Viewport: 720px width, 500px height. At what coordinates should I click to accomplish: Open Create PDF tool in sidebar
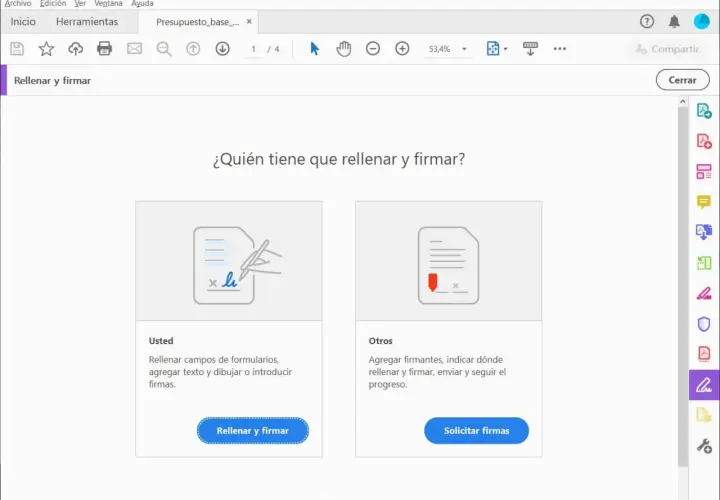coord(704,141)
